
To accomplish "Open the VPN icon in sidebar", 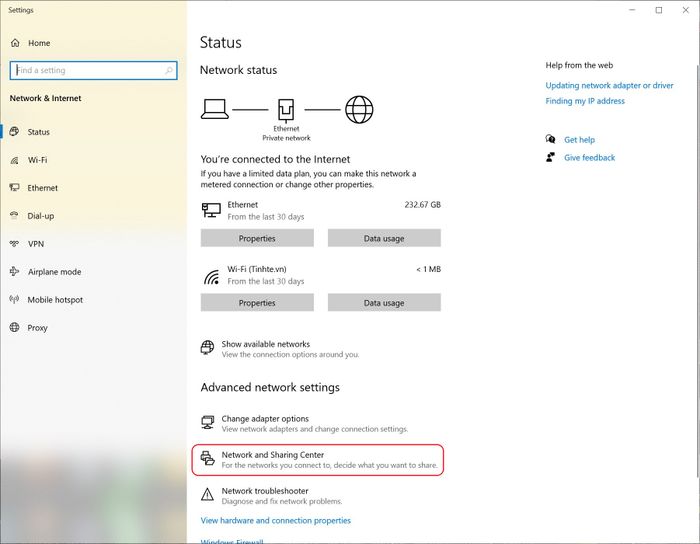I will pos(14,244).
